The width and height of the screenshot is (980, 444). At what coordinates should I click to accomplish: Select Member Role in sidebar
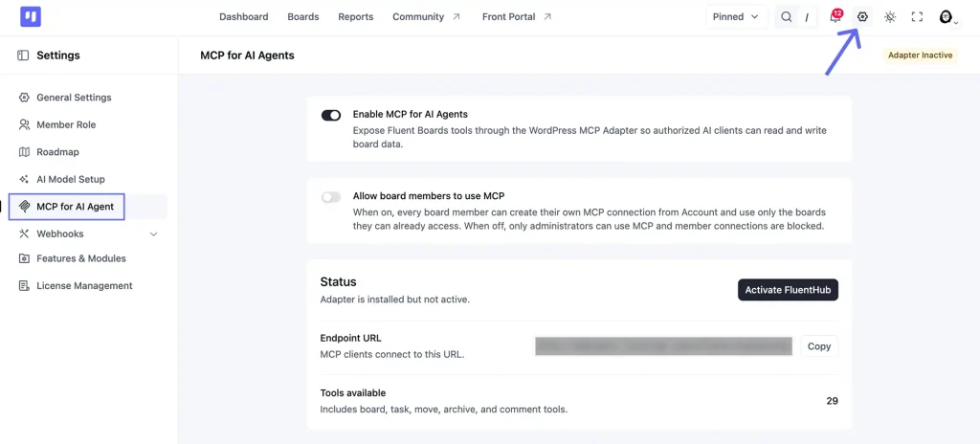click(66, 124)
